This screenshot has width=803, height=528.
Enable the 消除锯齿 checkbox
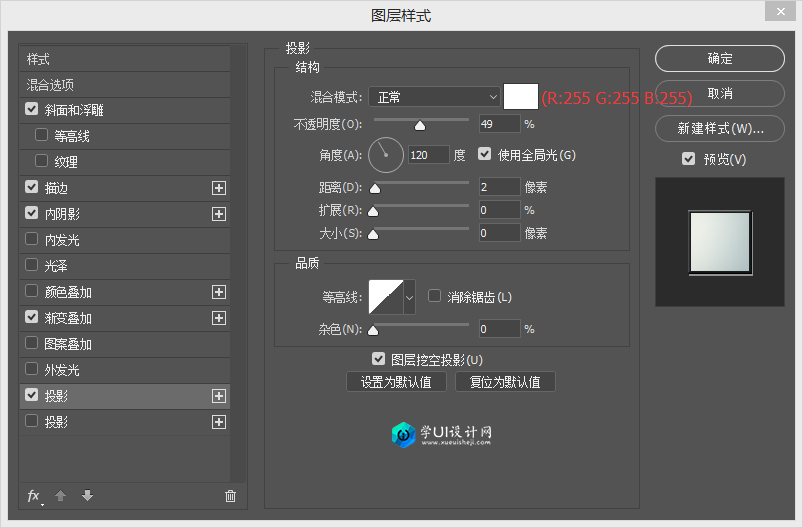(435, 296)
